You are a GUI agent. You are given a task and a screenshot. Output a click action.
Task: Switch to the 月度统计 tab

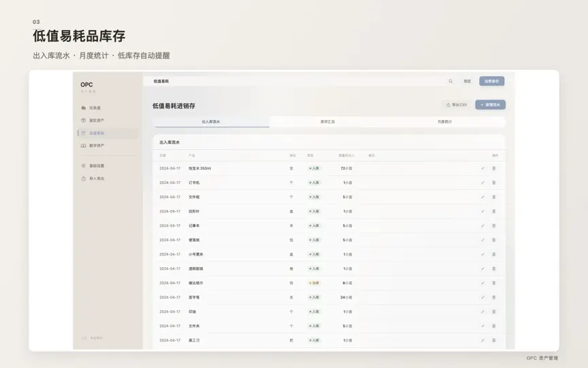point(445,122)
